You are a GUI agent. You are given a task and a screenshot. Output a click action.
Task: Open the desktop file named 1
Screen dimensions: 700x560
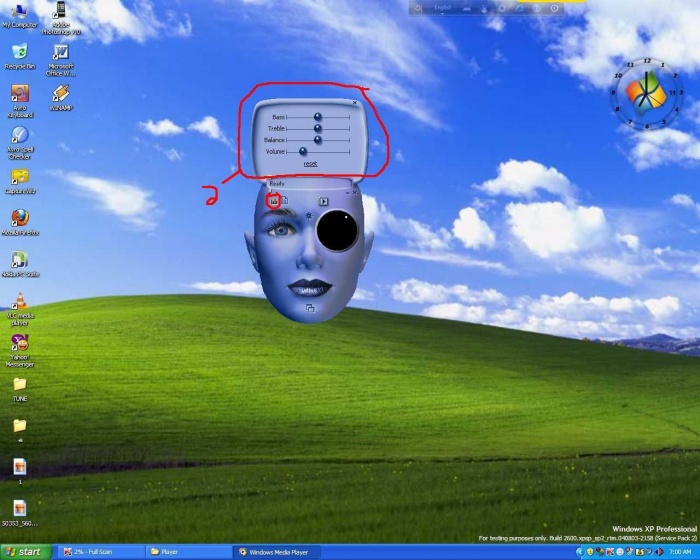[20, 471]
